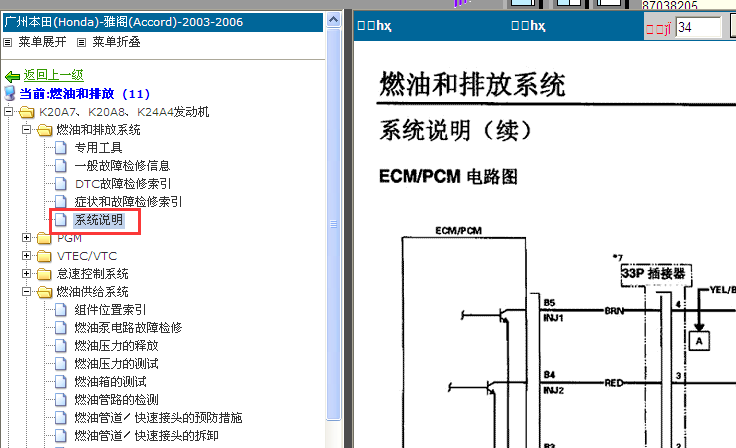Click the tree panel scrollbar thumb
Image resolution: width=736 pixels, height=448 pixels.
pyautogui.click(x=333, y=224)
